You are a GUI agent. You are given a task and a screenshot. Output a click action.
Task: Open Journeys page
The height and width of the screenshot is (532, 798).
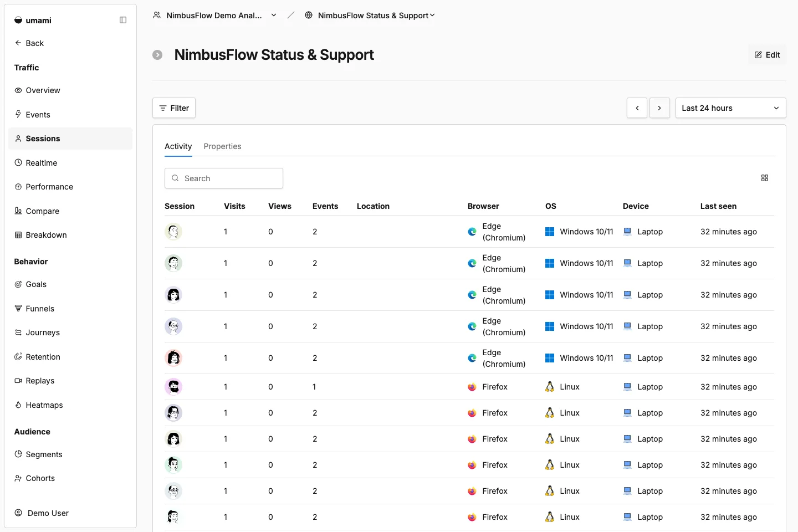click(70, 332)
